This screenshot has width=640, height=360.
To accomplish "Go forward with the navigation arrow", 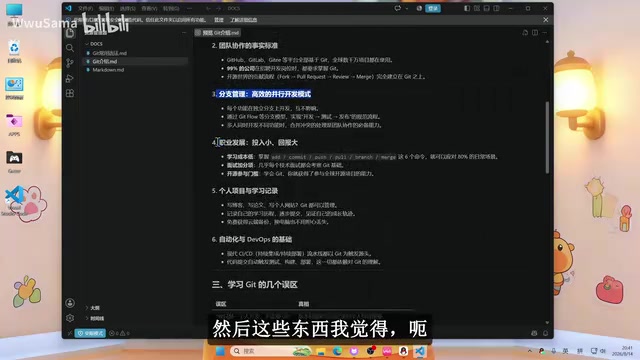I will (218, 8).
